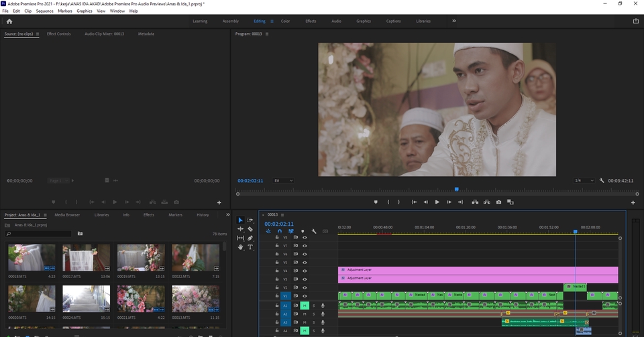644x337 pixels.
Task: Open the Sequence menu
Action: click(x=45, y=11)
